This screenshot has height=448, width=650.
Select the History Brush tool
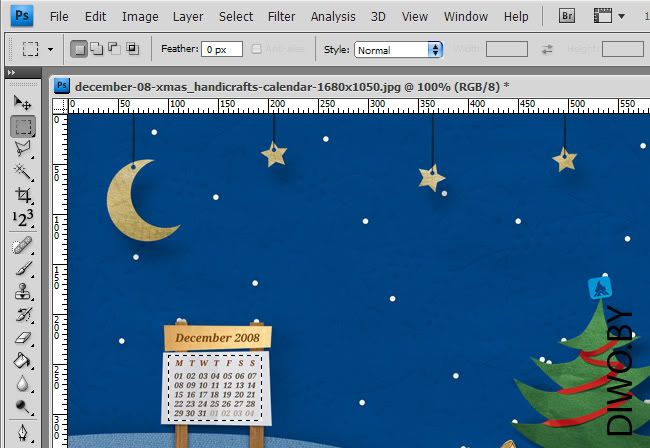pos(23,315)
